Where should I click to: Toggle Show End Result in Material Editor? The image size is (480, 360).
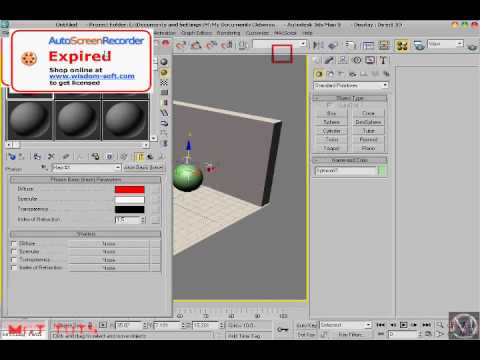[139, 156]
